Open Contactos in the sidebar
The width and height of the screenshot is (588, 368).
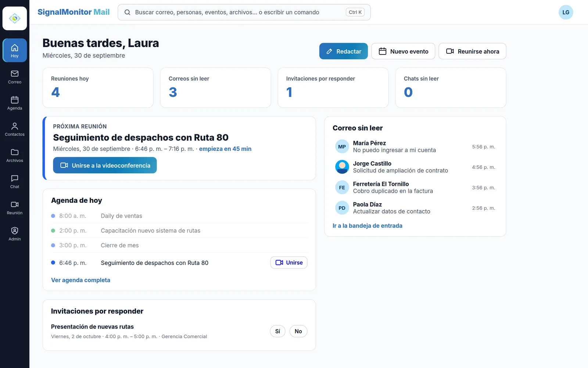(15, 129)
